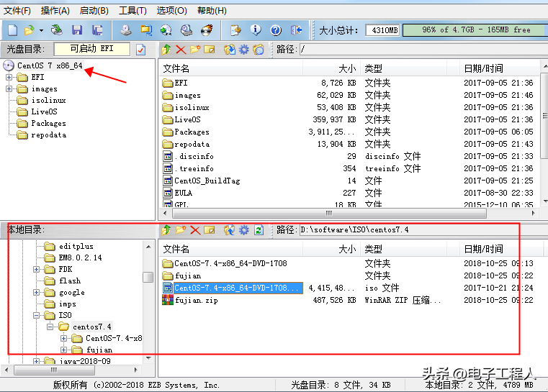Screen dimensions: 548x392
Task: Open the image Info speech-bubble icon
Action: [x=256, y=30]
